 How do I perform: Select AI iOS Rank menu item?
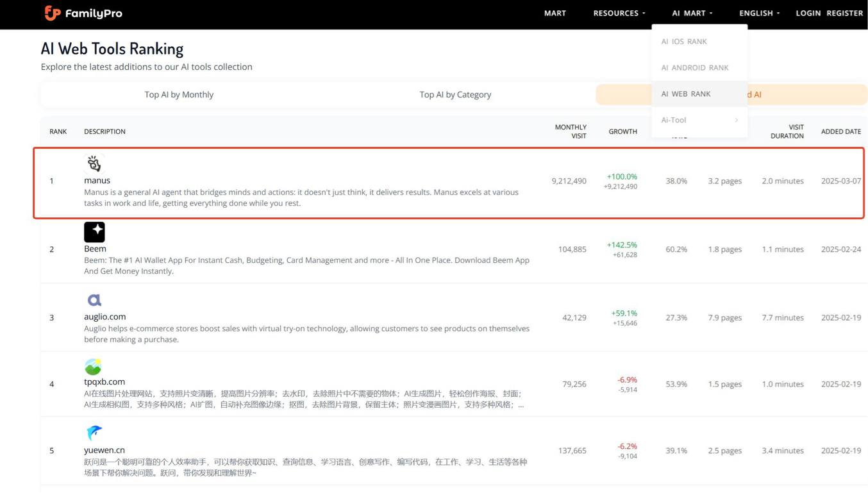pyautogui.click(x=684, y=41)
